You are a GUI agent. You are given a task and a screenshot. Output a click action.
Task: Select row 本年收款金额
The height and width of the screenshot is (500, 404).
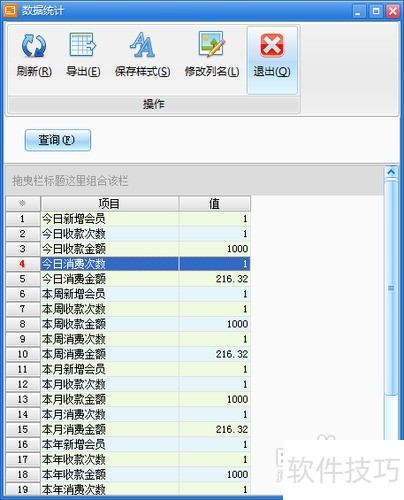128,475
